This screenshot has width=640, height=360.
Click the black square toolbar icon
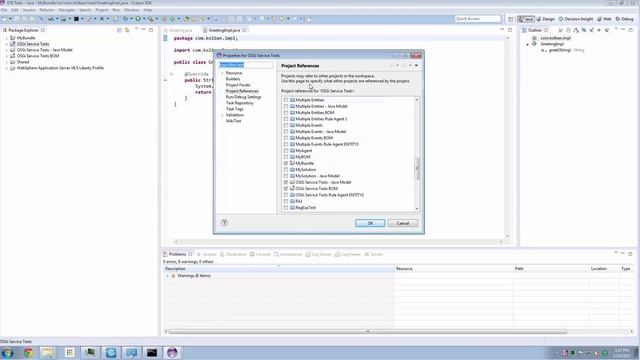[x=76, y=19]
